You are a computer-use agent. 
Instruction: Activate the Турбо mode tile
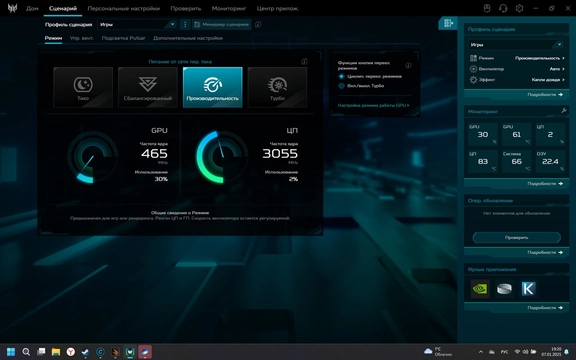(277, 87)
